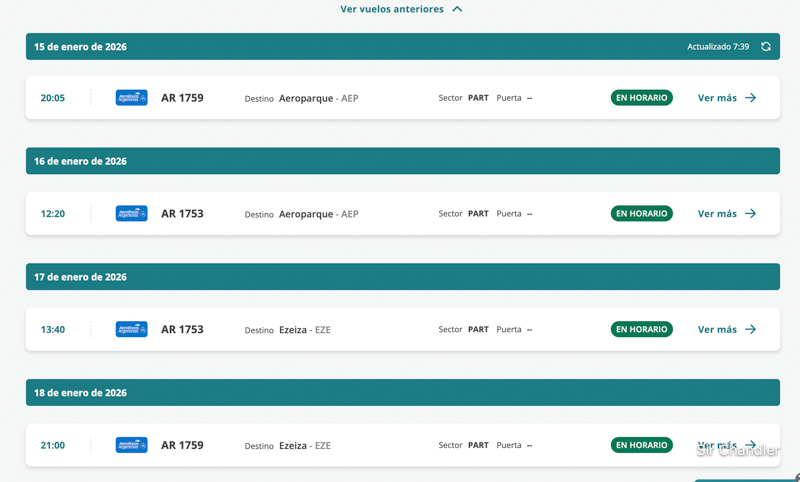Click Aerolíneas Argentinas logo on 21:00 flight
Screen dimensions: 800x482
point(131,445)
